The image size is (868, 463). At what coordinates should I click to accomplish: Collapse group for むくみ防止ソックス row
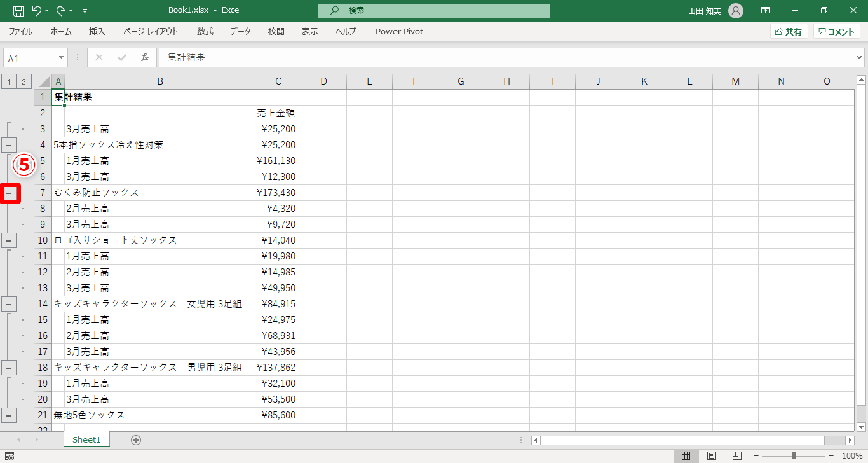tap(9, 193)
